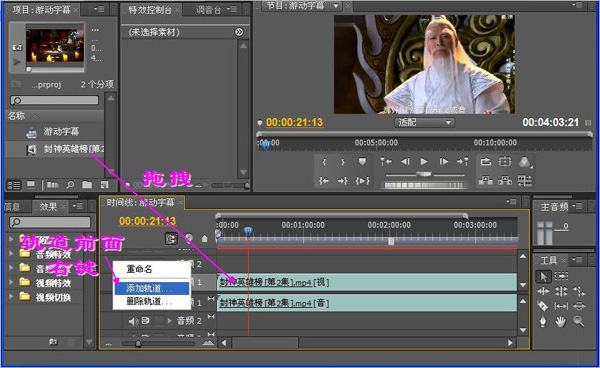
Task: Open the project panel flyout menu
Action: point(99,9)
